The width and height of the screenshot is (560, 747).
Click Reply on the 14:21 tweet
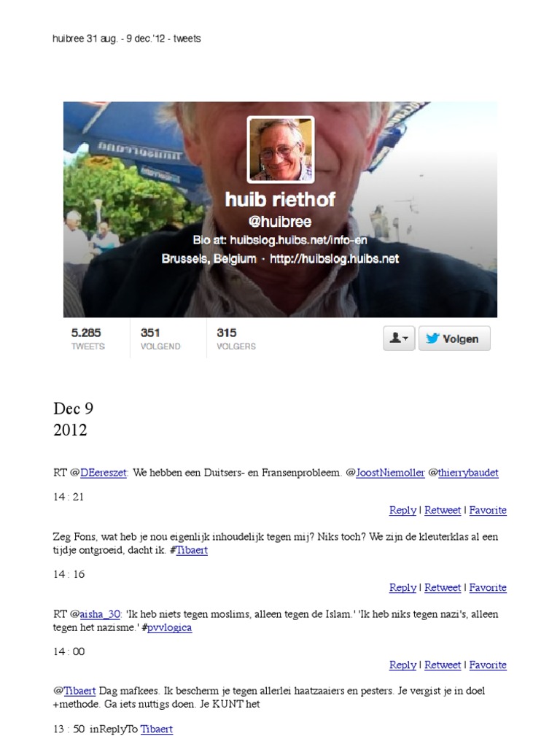(402, 510)
